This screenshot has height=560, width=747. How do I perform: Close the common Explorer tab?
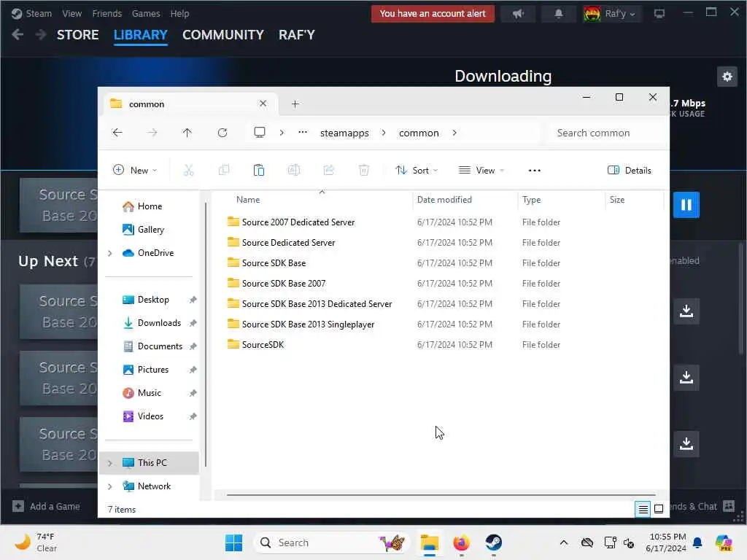point(263,104)
